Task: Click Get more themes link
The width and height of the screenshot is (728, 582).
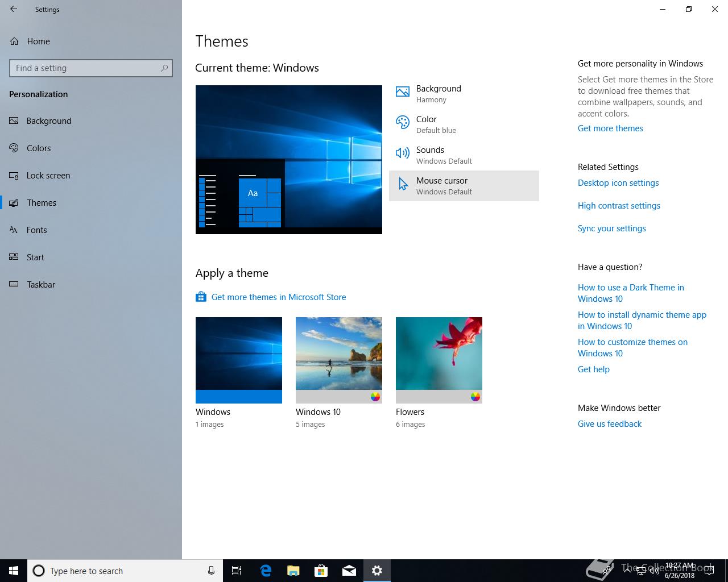Action: pos(610,128)
